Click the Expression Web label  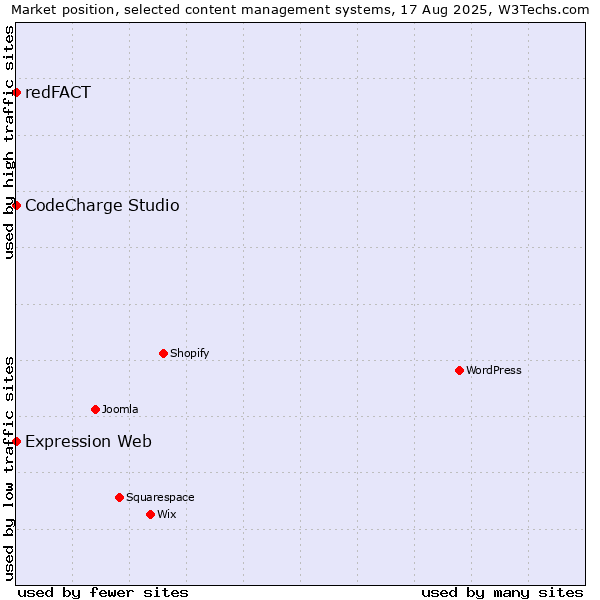pyautogui.click(x=88, y=442)
